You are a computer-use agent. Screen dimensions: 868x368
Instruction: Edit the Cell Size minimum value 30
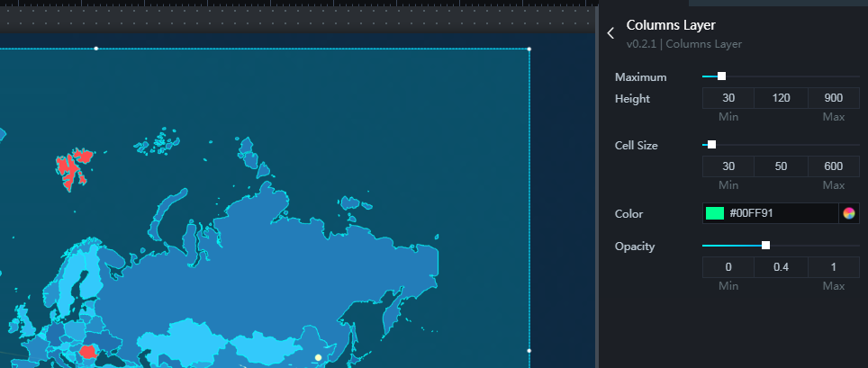728,166
